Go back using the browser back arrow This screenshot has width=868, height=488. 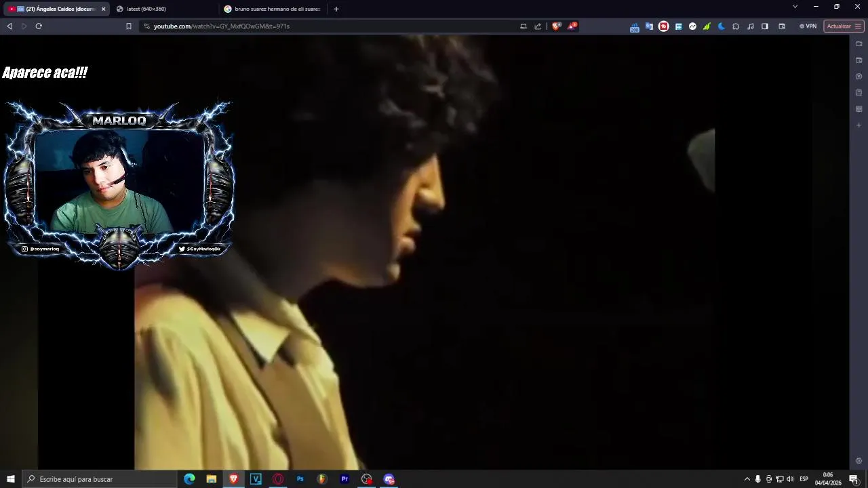9,26
